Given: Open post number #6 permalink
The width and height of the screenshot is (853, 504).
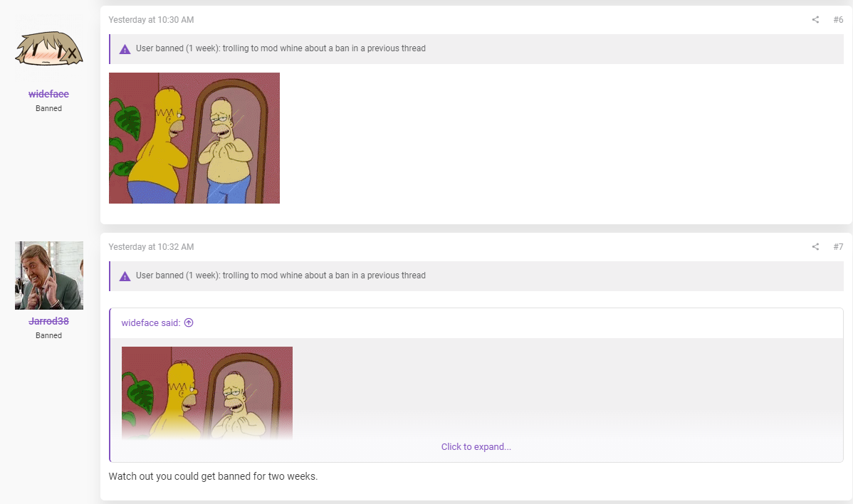Looking at the screenshot, I should tap(838, 19).
